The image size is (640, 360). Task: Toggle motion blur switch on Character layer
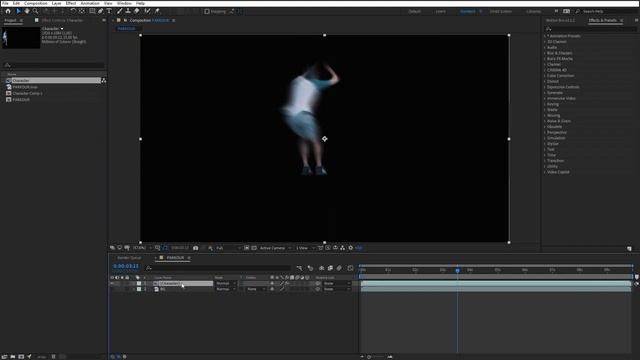coord(297,283)
